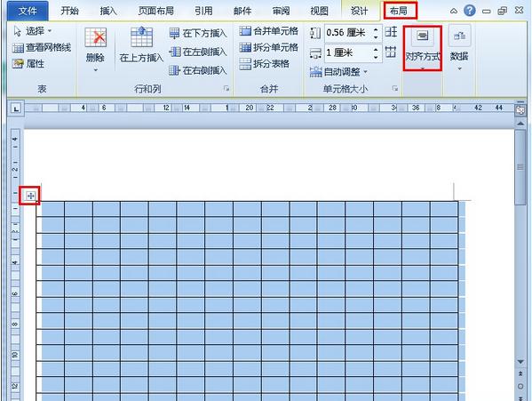The height and width of the screenshot is (401, 532).
Task: Click the vertical scrollbar down arrow
Action: coord(520,362)
